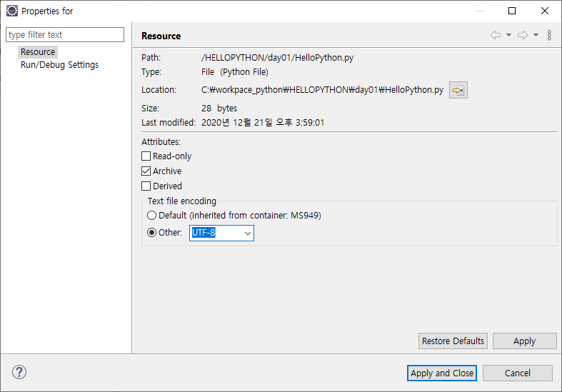The image size is (562, 392).
Task: Click the File (Python File) type text
Action: click(x=235, y=72)
